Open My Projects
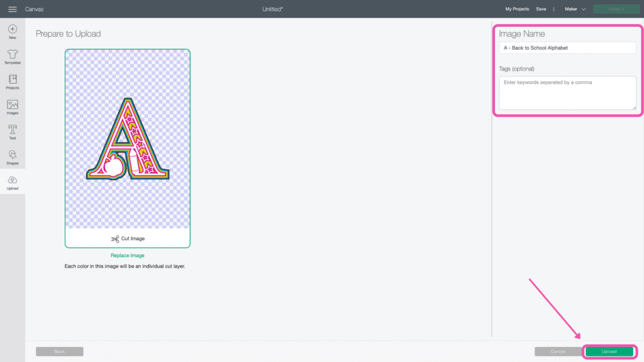The height and width of the screenshot is (362, 644). (x=517, y=9)
